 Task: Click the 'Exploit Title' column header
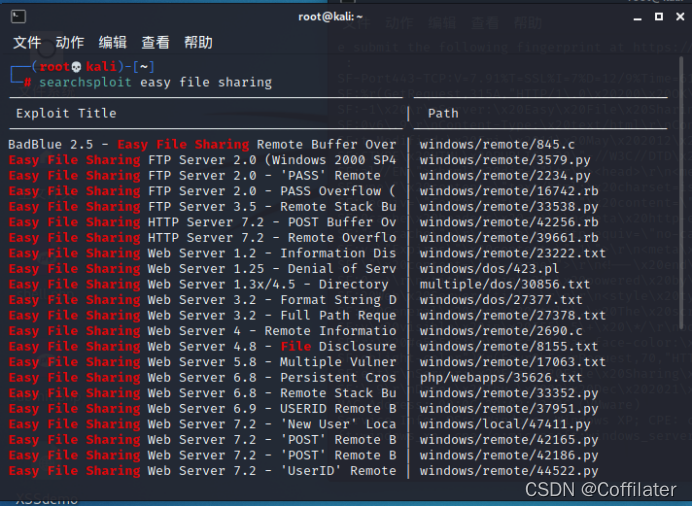66,114
